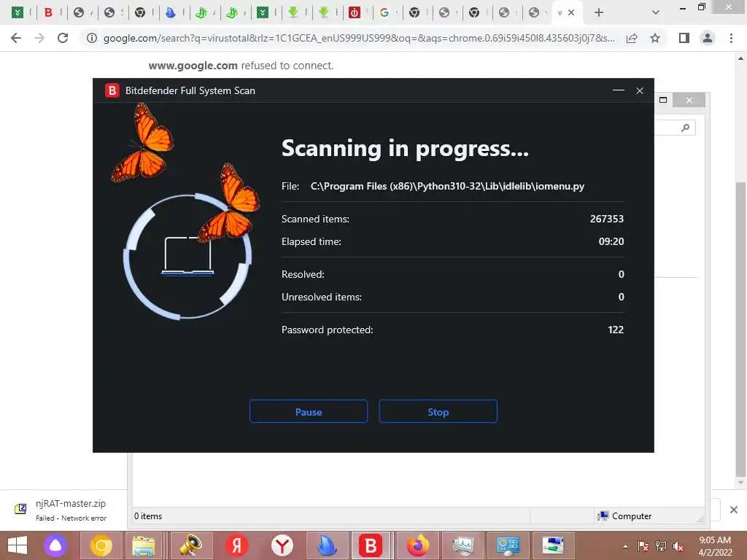Switch to the Bitdefender red B tab

click(48, 13)
